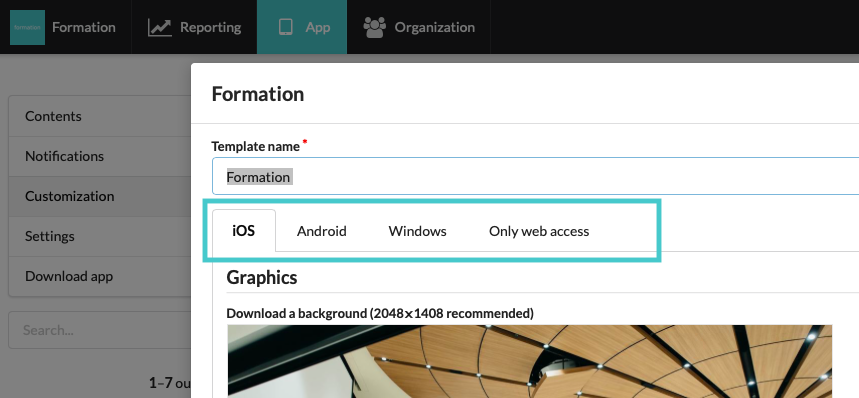Go to the App section
This screenshot has height=398, width=859.
tap(302, 27)
